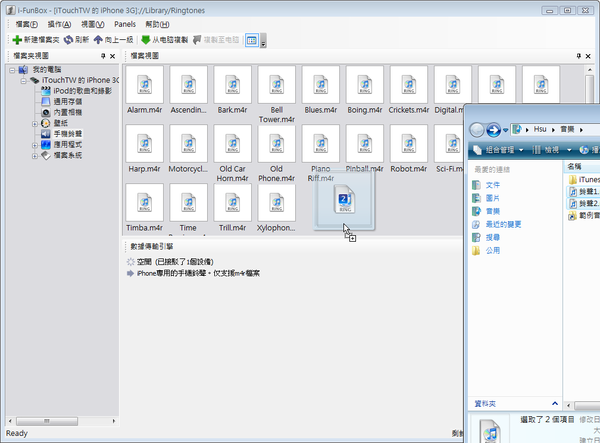Toggle the icon view mode button
The image size is (600, 443).
252,40
